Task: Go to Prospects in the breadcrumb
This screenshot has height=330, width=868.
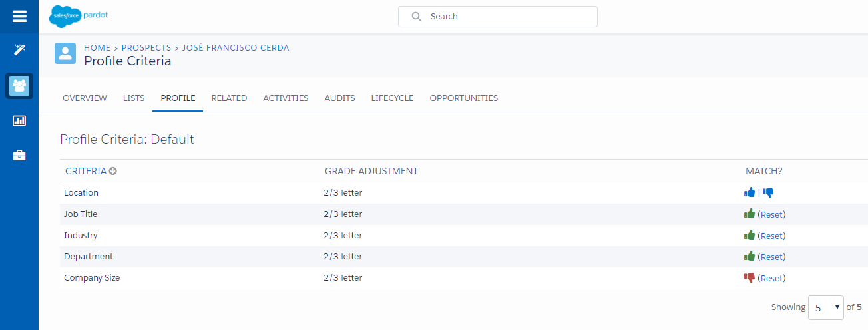Action: tap(146, 47)
